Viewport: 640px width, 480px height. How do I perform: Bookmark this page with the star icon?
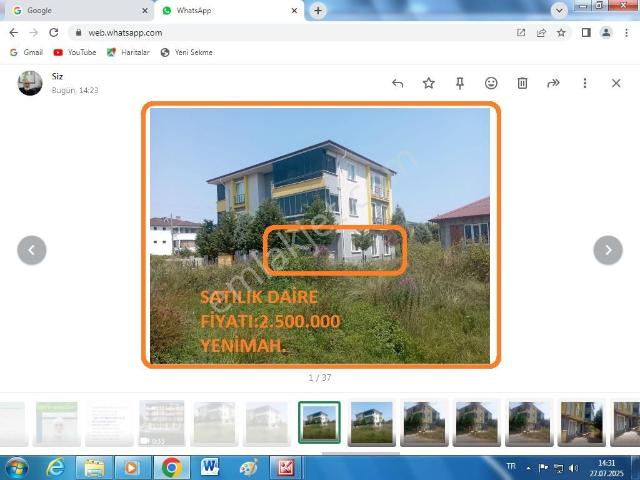[561, 32]
